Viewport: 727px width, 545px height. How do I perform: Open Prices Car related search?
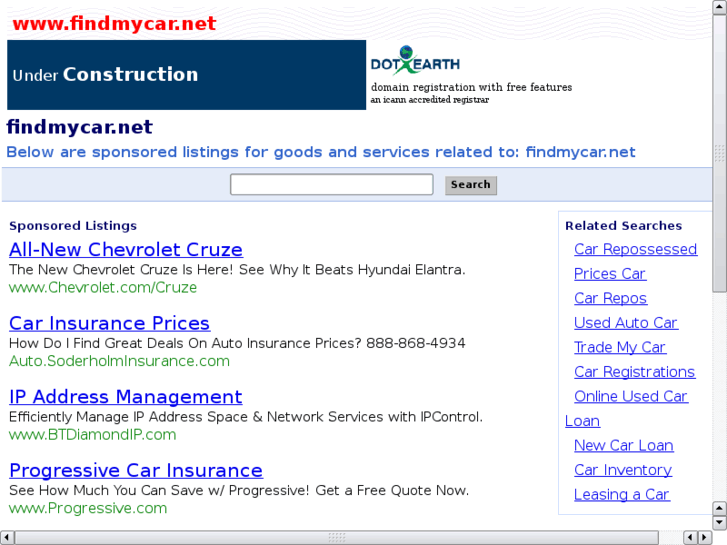point(610,274)
